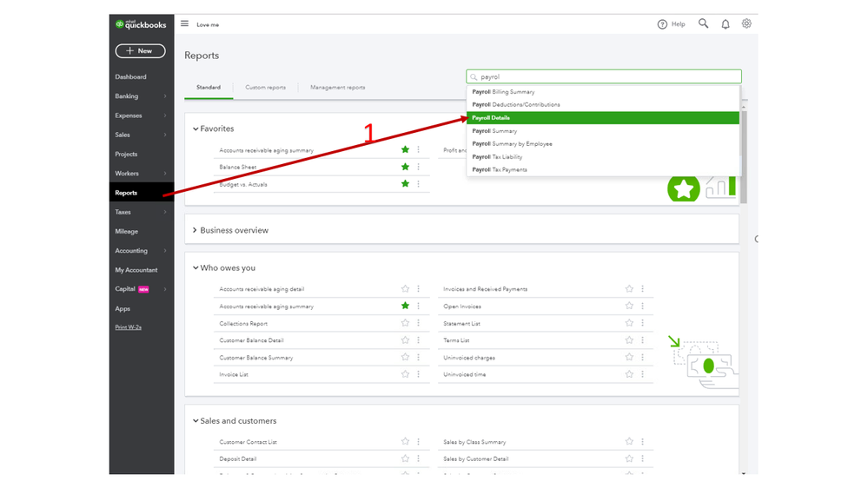The image size is (868, 488).
Task: Expand the Banking sidebar submenu
Action: pyautogui.click(x=165, y=96)
